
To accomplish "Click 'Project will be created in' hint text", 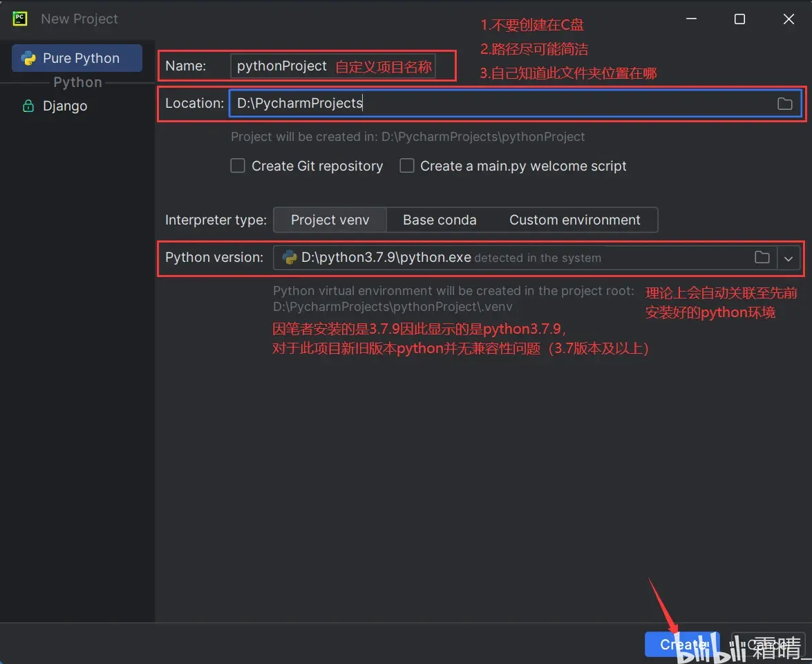I will click(x=408, y=137).
